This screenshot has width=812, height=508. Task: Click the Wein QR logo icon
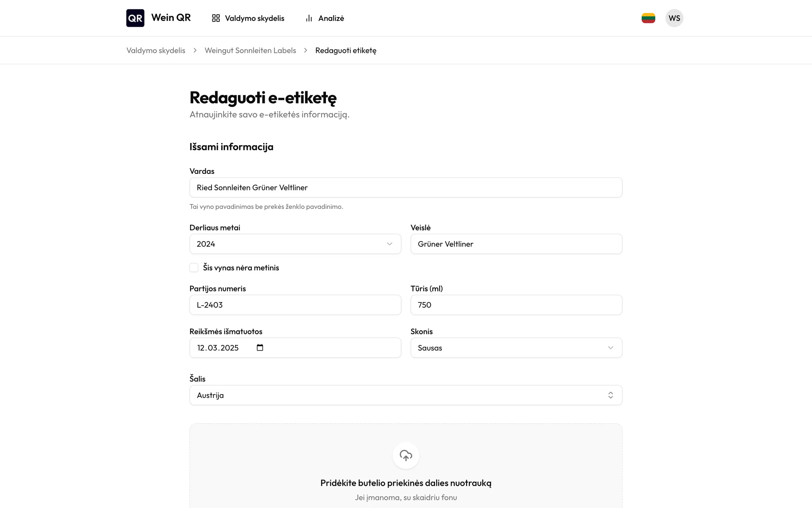(x=135, y=18)
